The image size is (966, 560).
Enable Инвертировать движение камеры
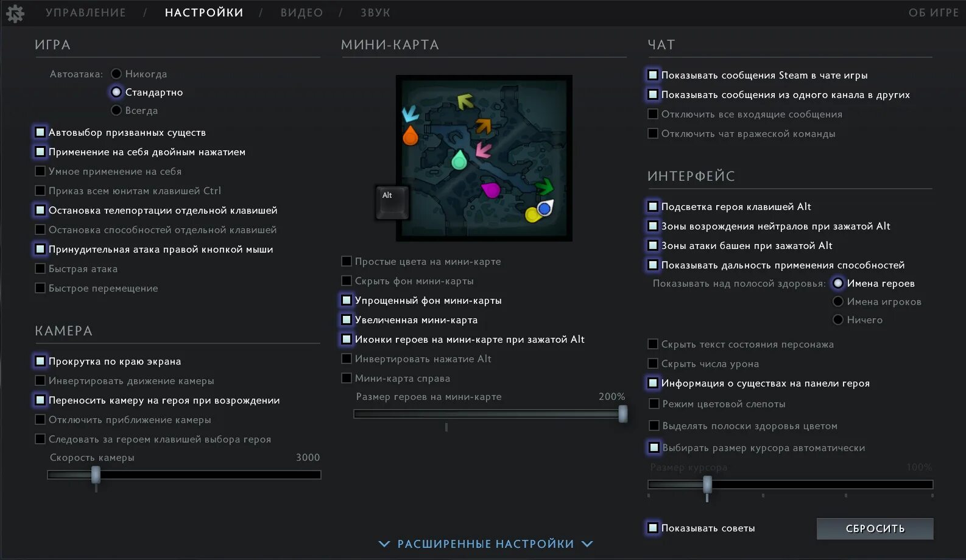(40, 380)
